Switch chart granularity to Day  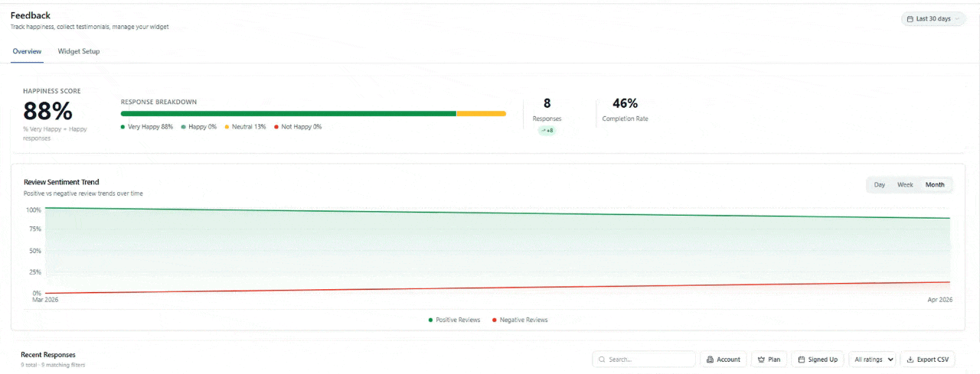coord(880,184)
